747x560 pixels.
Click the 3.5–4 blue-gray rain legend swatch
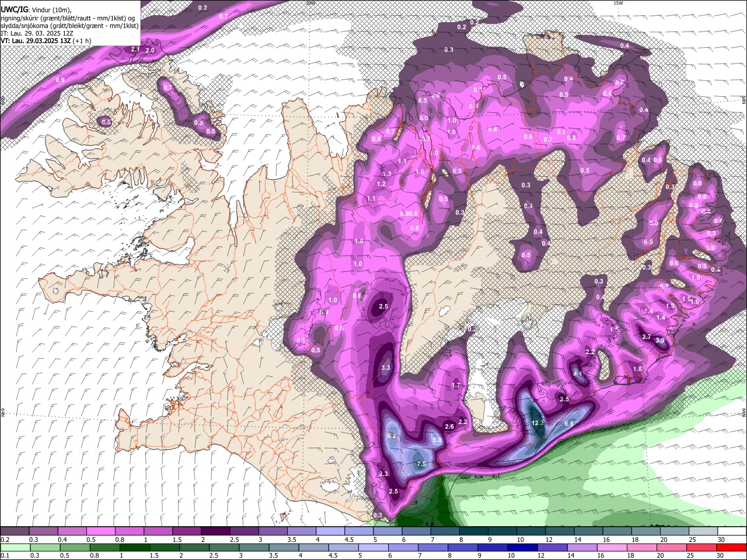click(x=284, y=547)
